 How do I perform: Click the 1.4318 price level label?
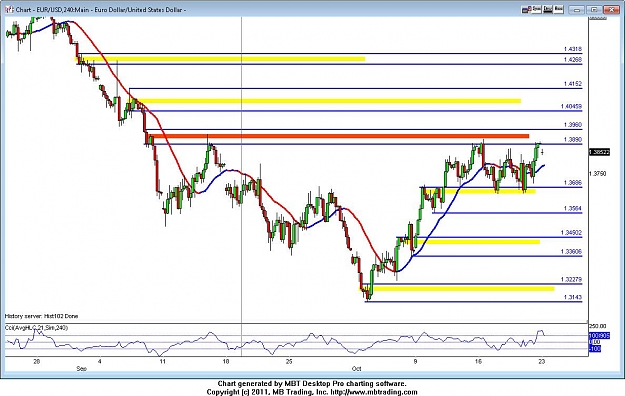573,49
